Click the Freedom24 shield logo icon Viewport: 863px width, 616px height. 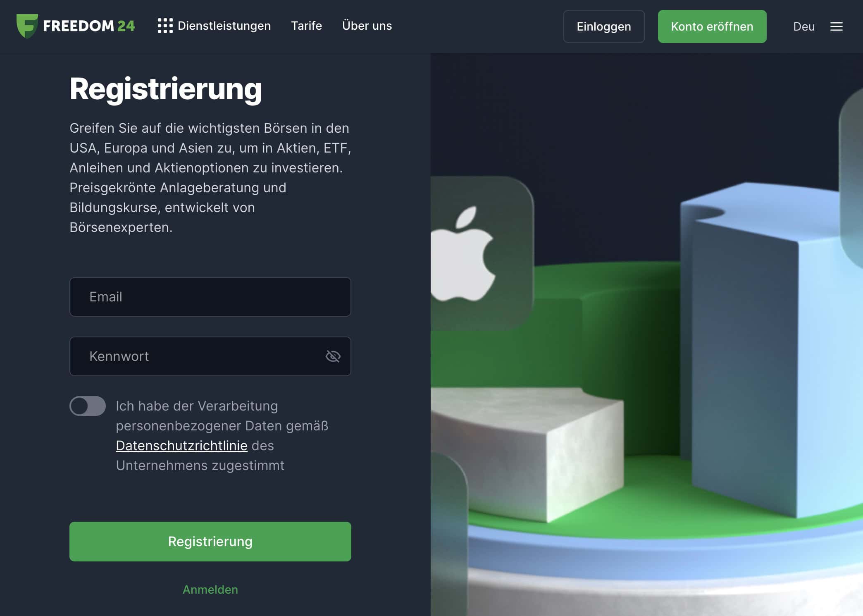tap(27, 26)
